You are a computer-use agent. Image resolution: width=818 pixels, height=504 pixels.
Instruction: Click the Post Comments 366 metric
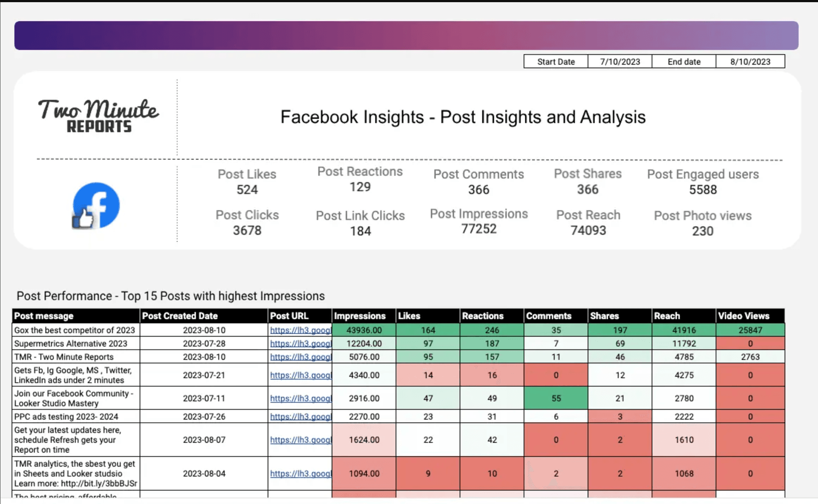479,182
